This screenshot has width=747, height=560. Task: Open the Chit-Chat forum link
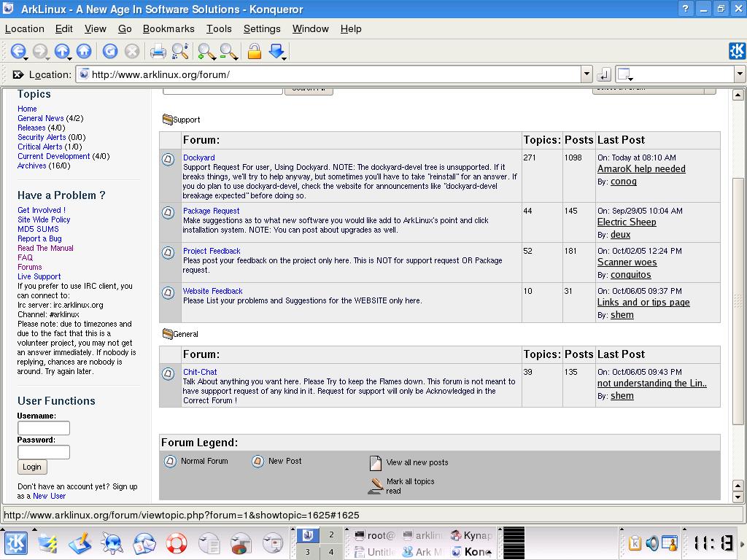pos(200,372)
